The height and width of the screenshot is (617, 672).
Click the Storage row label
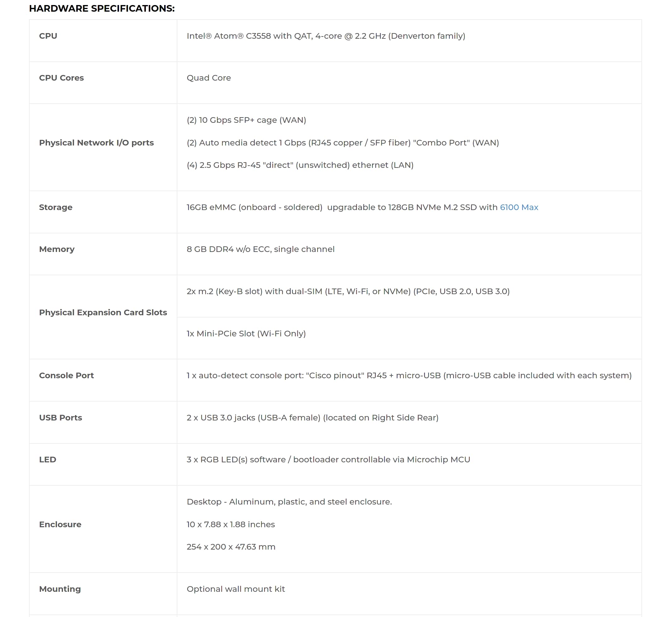pos(56,207)
